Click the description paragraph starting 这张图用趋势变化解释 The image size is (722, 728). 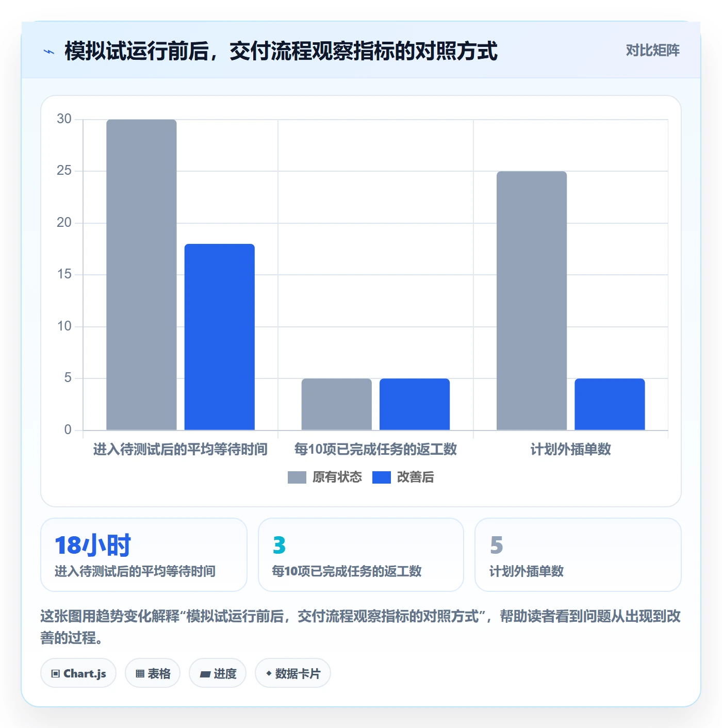click(361, 627)
